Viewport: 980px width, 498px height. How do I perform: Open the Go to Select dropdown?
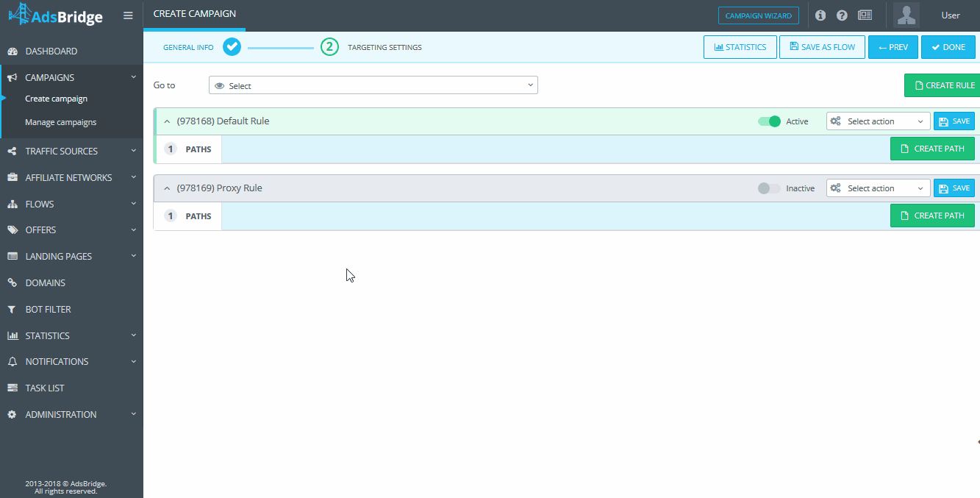[373, 85]
